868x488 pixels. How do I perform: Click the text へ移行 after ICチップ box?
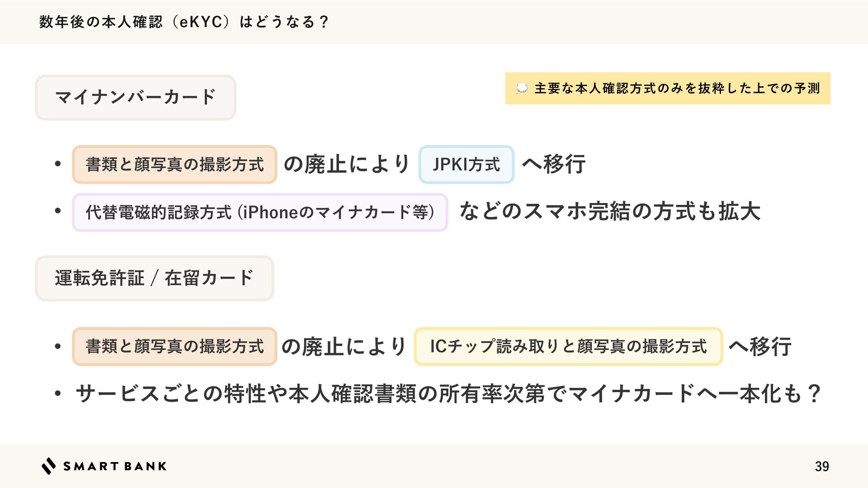(x=760, y=347)
